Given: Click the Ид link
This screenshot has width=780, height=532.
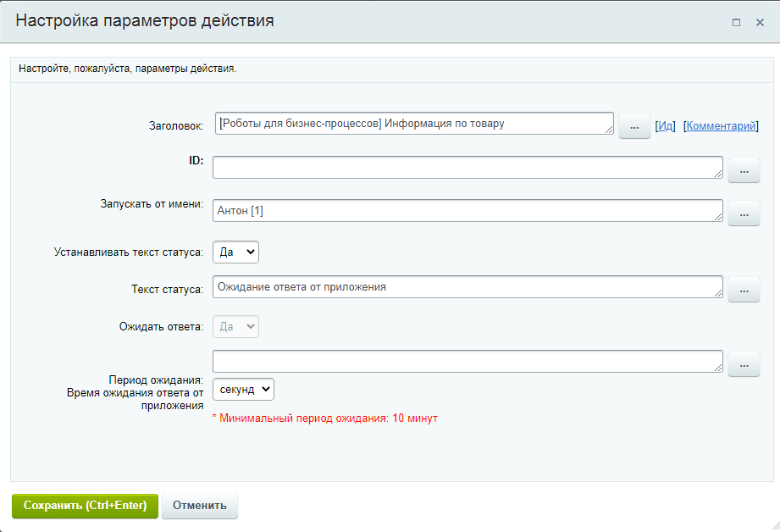Looking at the screenshot, I should click(666, 126).
